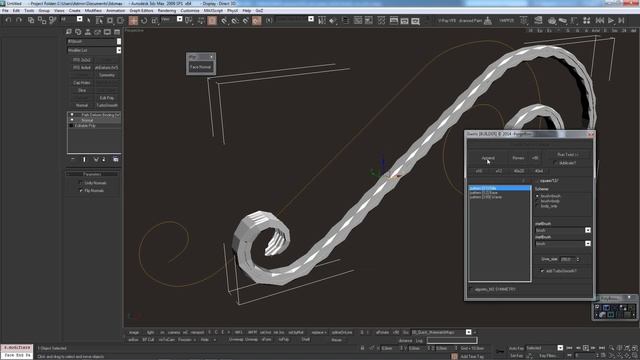The height and width of the screenshot is (360, 640).
Task: Open the Select by Name tool
Action: click(99, 20)
